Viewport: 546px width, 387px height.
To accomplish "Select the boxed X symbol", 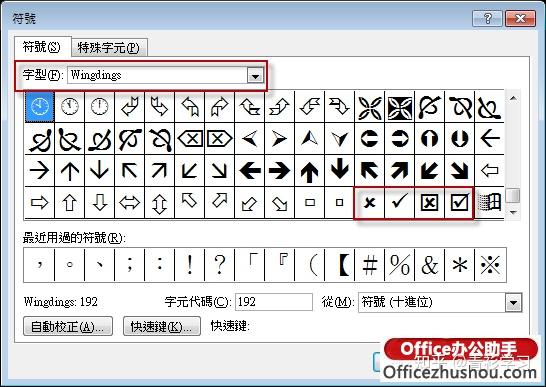I will [x=429, y=202].
